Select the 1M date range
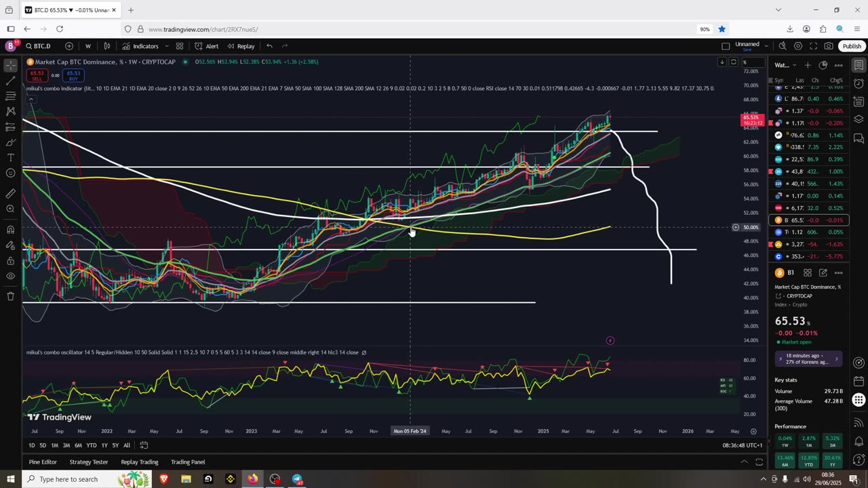 pyautogui.click(x=54, y=445)
